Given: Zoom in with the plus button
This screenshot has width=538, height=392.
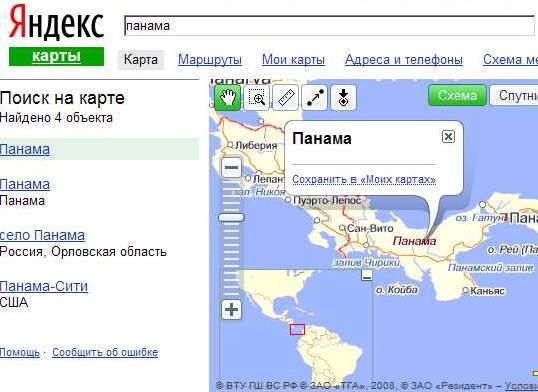Looking at the screenshot, I should [x=231, y=310].
